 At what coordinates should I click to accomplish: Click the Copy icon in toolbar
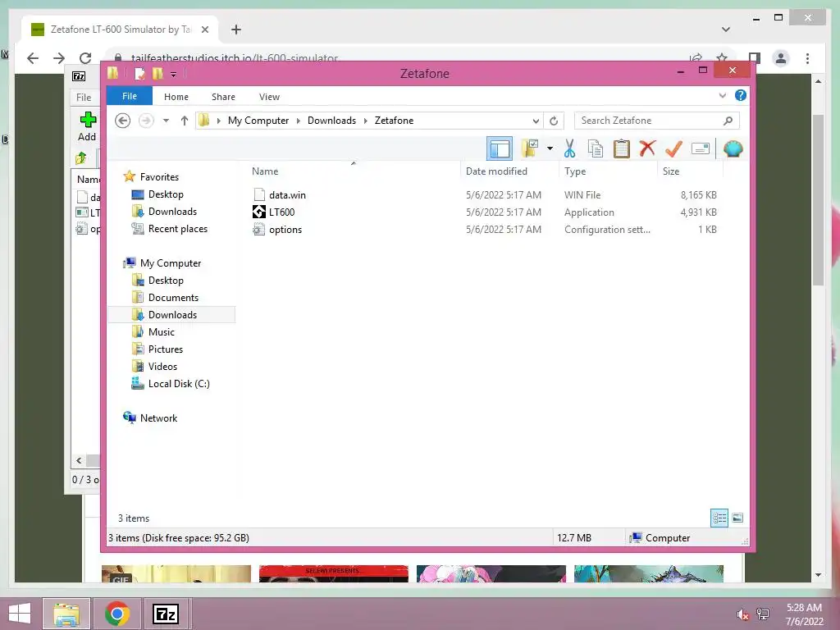[596, 148]
